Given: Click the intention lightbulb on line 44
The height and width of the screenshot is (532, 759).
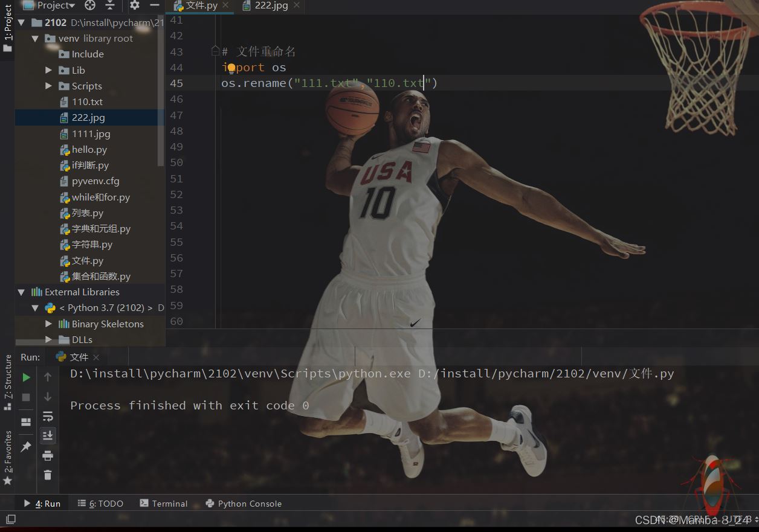Looking at the screenshot, I should click(230, 68).
